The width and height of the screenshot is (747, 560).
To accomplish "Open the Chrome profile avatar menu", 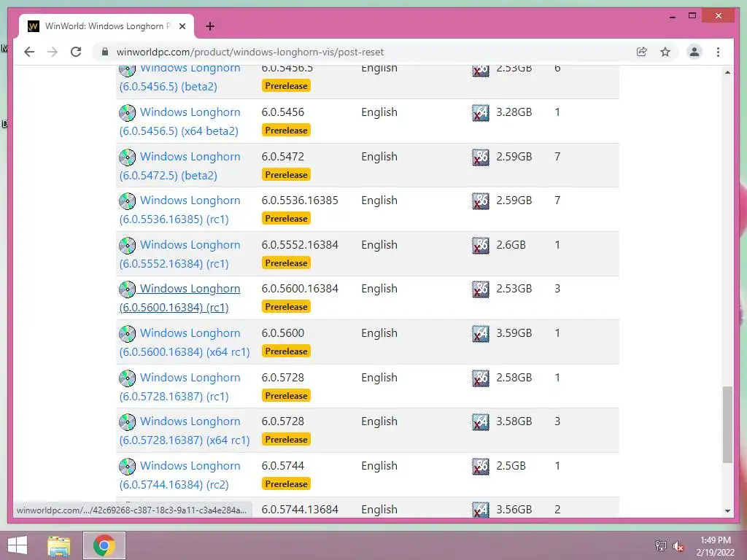I will pyautogui.click(x=694, y=52).
